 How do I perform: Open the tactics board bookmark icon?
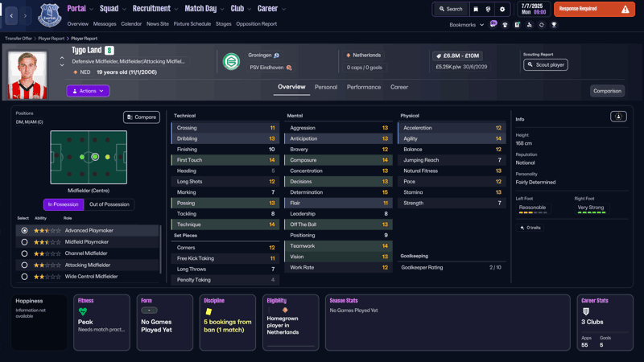point(517,25)
